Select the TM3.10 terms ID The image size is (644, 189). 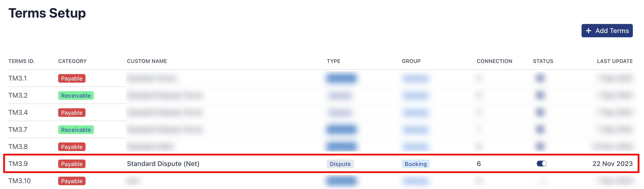(x=19, y=181)
